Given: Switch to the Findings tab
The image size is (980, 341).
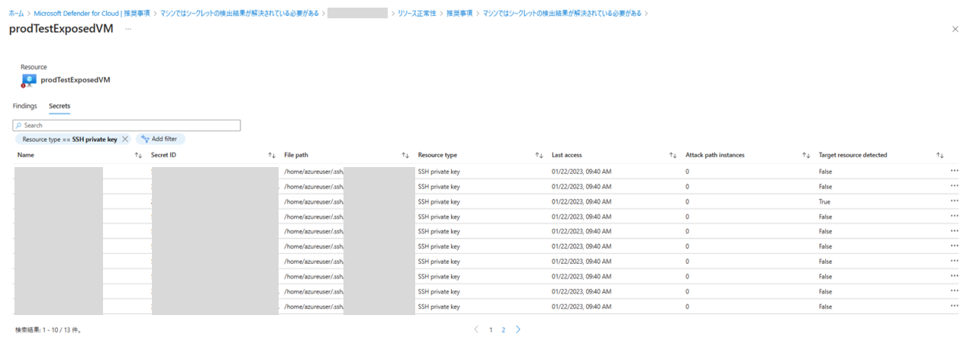Looking at the screenshot, I should coord(25,106).
